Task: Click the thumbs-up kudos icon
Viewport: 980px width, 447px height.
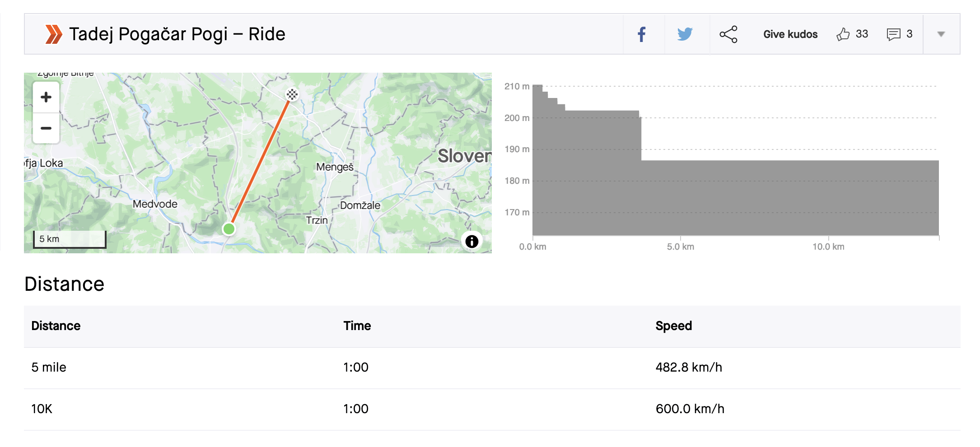Action: [x=843, y=34]
